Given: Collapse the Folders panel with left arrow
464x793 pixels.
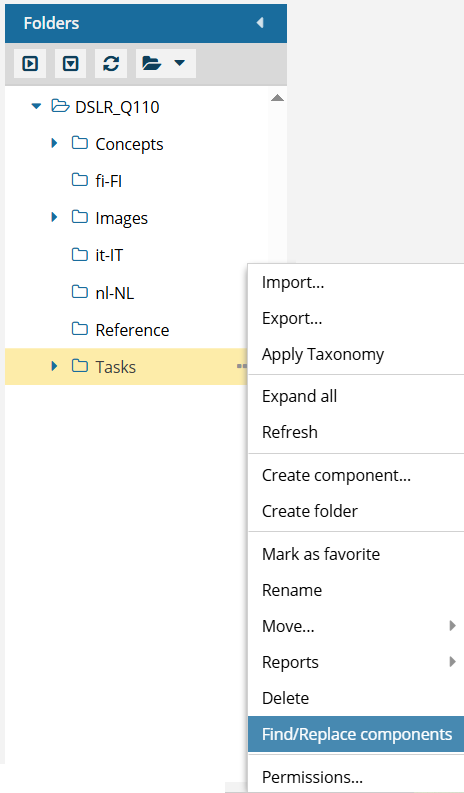Looking at the screenshot, I should point(260,23).
